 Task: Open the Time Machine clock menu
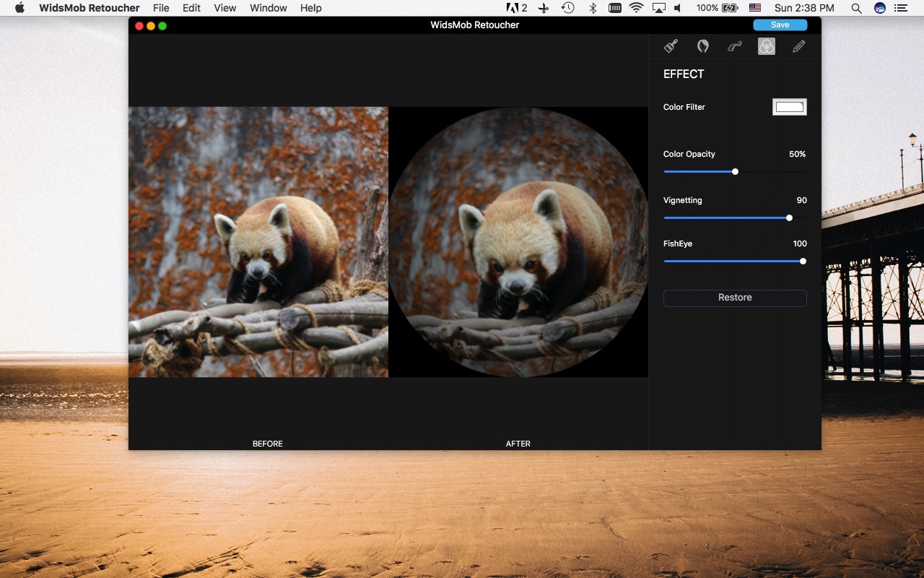tap(567, 8)
